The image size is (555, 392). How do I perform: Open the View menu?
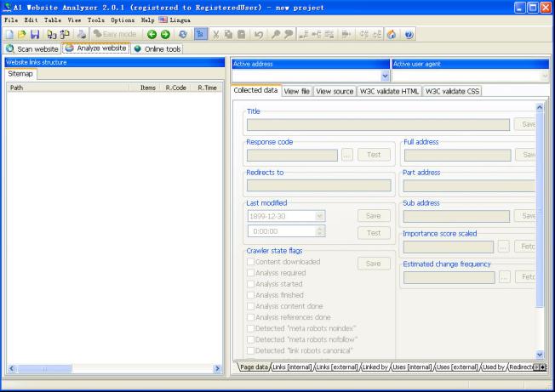pyautogui.click(x=74, y=20)
